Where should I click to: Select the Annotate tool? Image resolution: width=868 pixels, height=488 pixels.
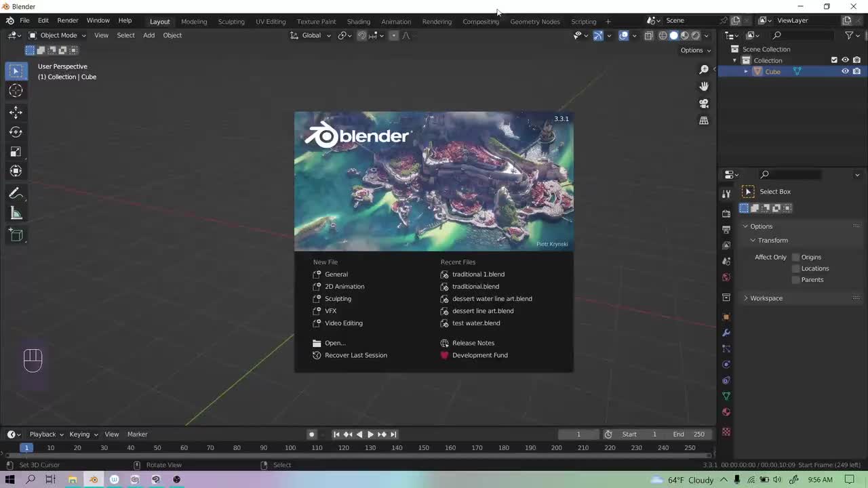point(16,194)
